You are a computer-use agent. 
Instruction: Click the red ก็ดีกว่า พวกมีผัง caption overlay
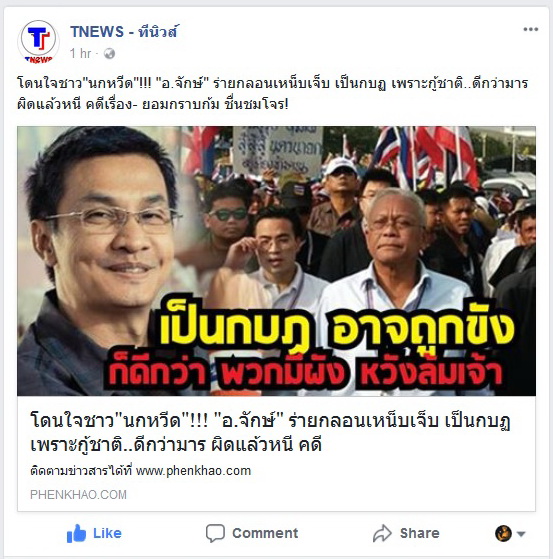tap(305, 372)
